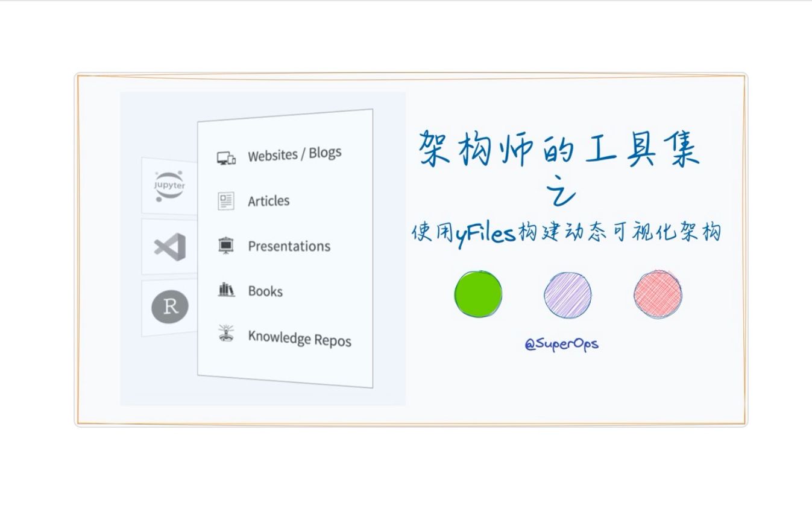The image size is (812, 508).
Task: Click the Visual Studio Code logo
Action: point(170,247)
